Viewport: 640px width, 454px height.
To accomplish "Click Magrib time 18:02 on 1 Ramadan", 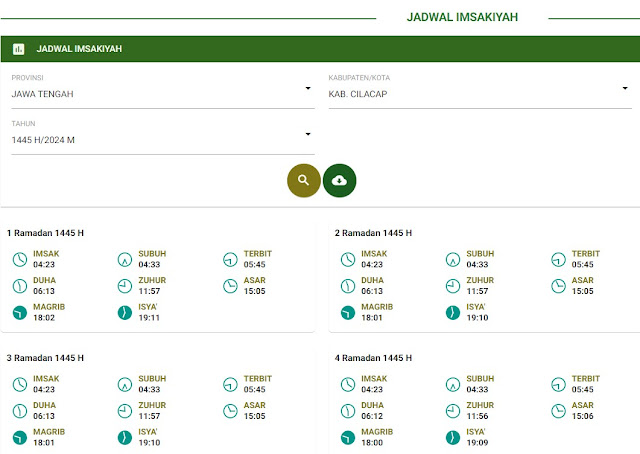I will (44, 318).
